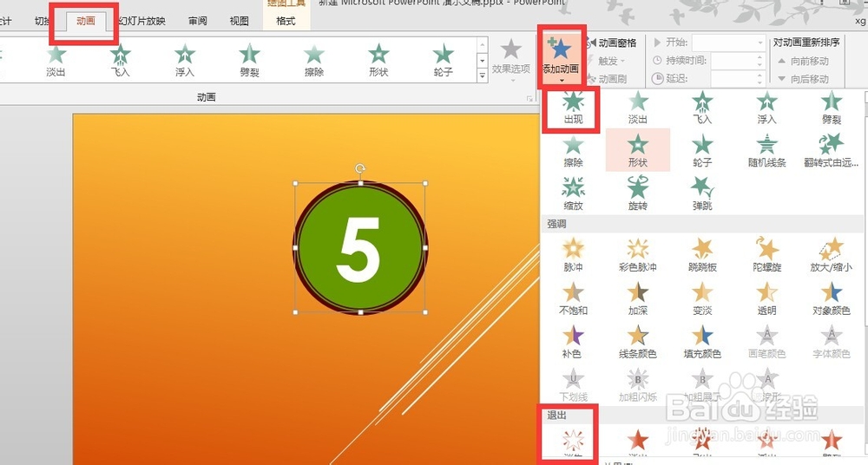Select 对象颜色 emphasis effect
868x465 pixels.
coord(832,298)
